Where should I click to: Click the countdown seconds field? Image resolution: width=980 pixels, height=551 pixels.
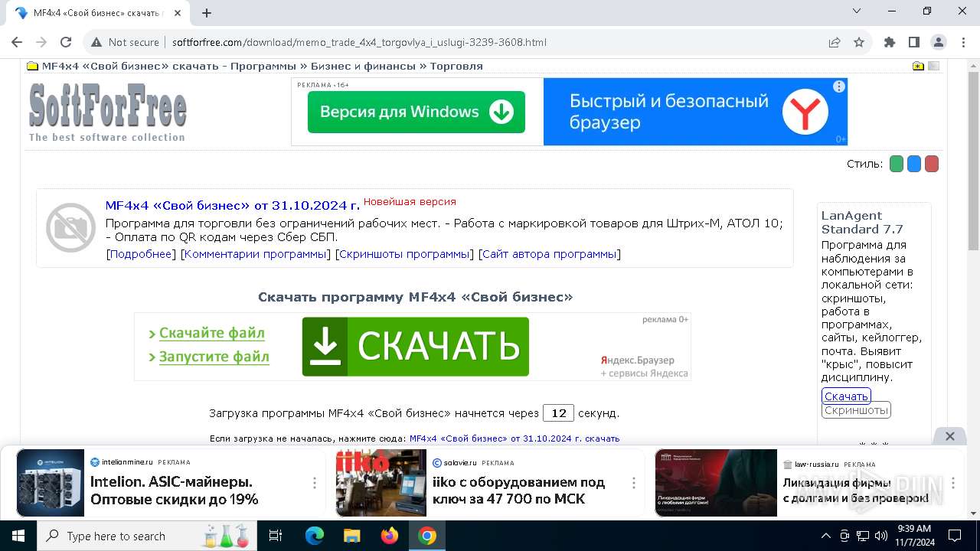(x=558, y=413)
